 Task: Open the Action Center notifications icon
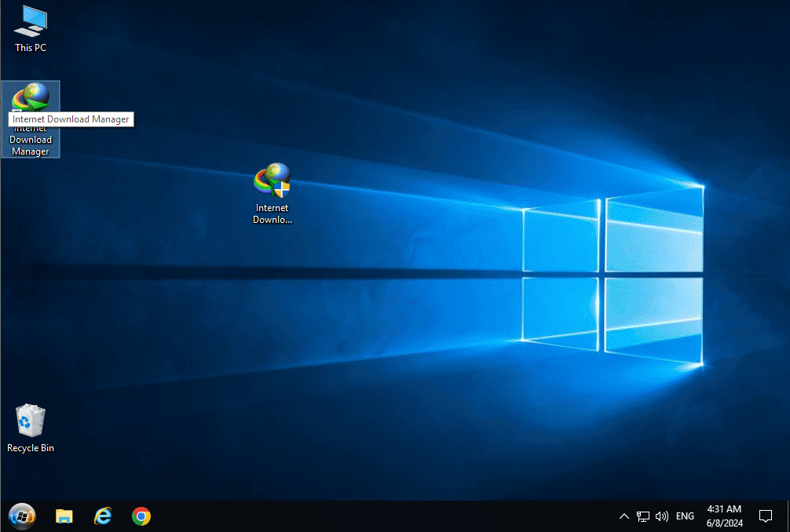click(766, 516)
